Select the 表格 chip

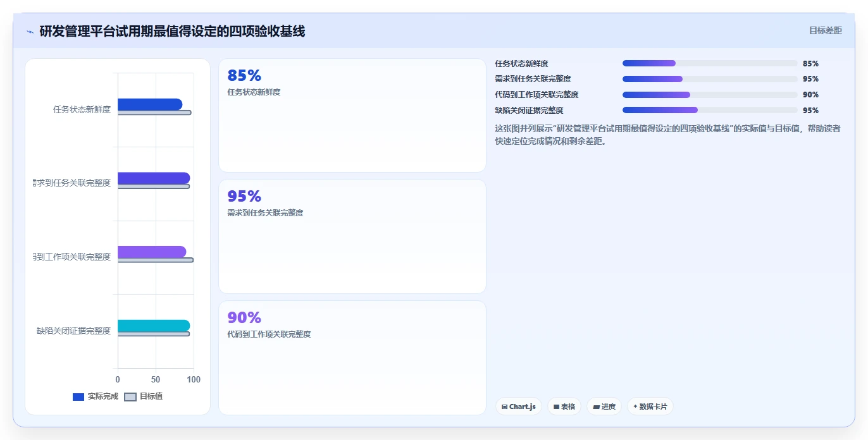tap(564, 406)
